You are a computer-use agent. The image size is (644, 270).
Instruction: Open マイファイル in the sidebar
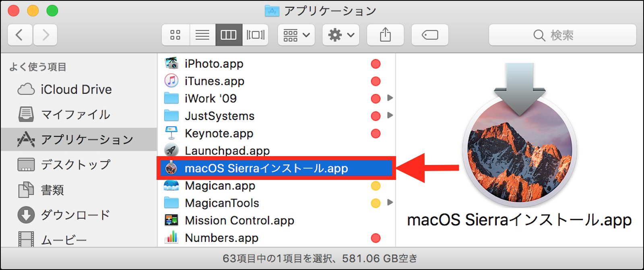(x=79, y=115)
